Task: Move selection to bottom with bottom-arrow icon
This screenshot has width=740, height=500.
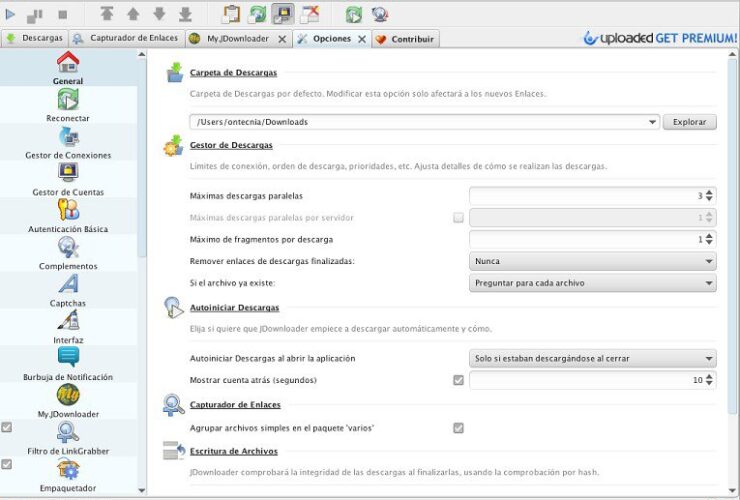Action: pos(185,14)
